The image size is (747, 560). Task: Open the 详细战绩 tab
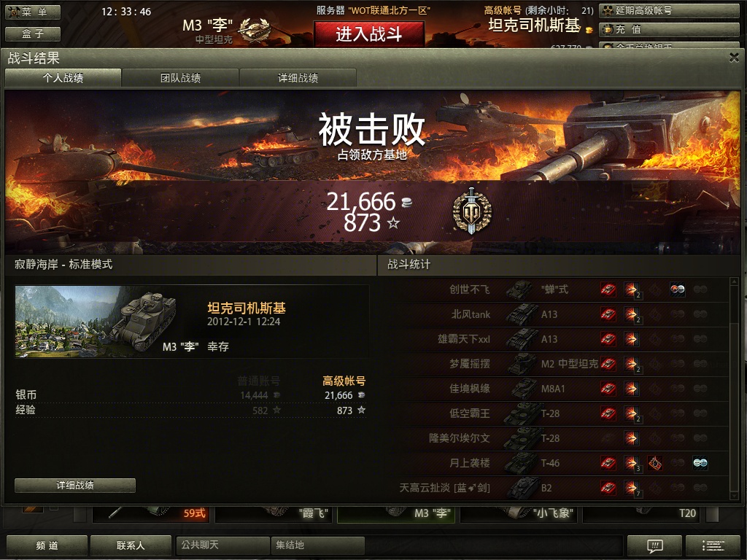pos(298,77)
